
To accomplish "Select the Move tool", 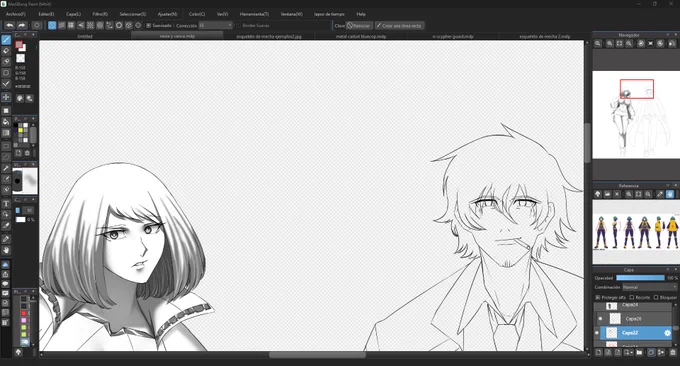I will click(6, 97).
